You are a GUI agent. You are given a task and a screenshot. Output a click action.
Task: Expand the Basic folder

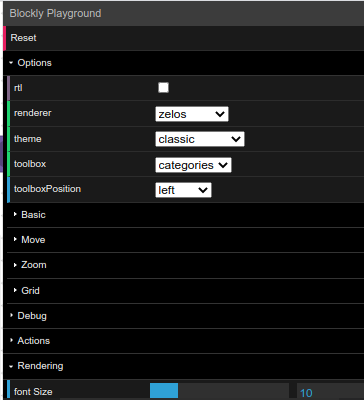coord(185,215)
